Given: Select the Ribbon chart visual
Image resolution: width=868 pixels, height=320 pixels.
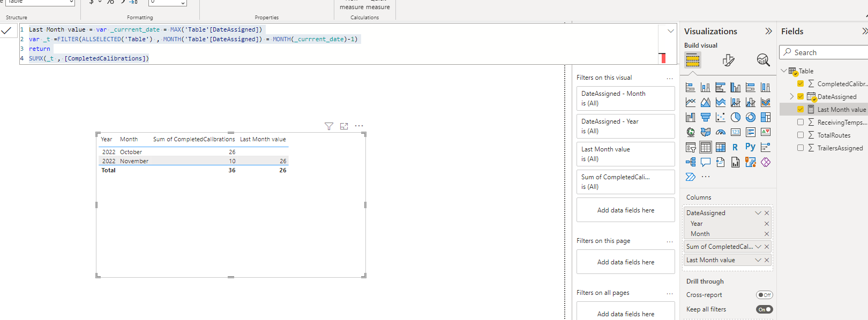Looking at the screenshot, I should click(765, 102).
